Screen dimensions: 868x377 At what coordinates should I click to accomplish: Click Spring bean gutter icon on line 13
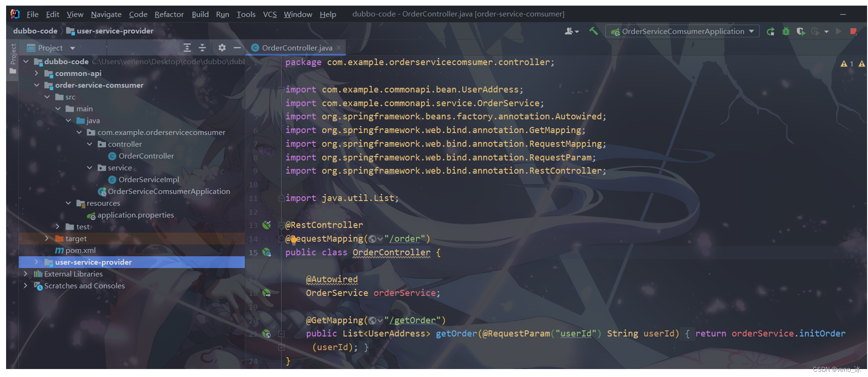tap(267, 225)
